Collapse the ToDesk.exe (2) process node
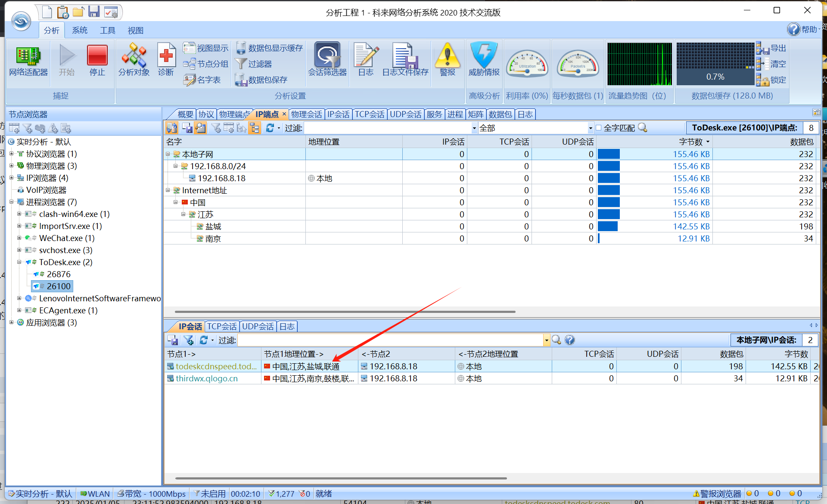Screen dimensions: 827x504 [x=19, y=262]
